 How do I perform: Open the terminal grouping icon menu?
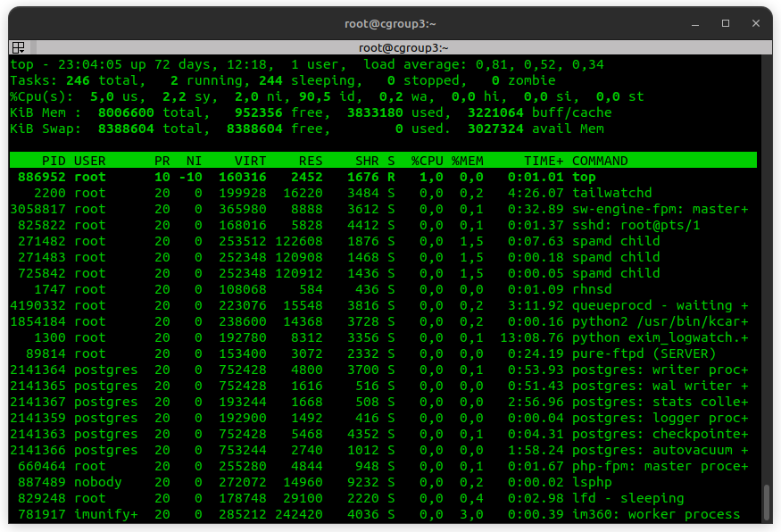pyautogui.click(x=18, y=47)
